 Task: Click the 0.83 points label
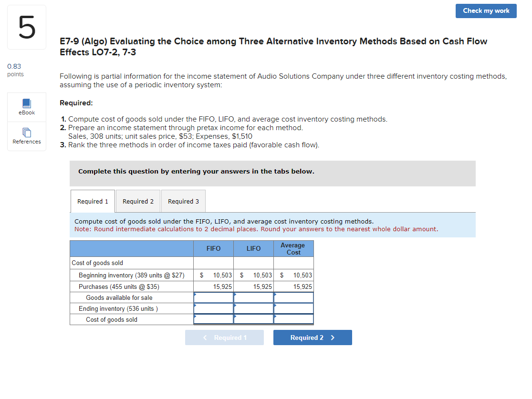tap(15, 70)
